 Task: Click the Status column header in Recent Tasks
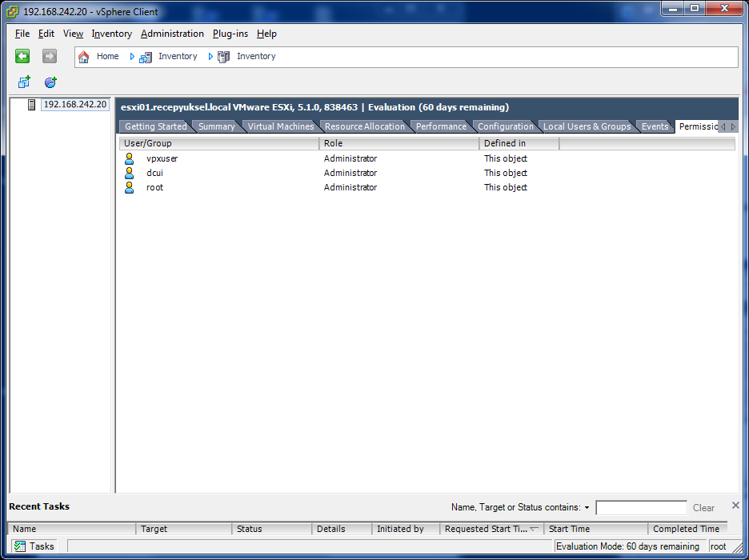[272, 529]
